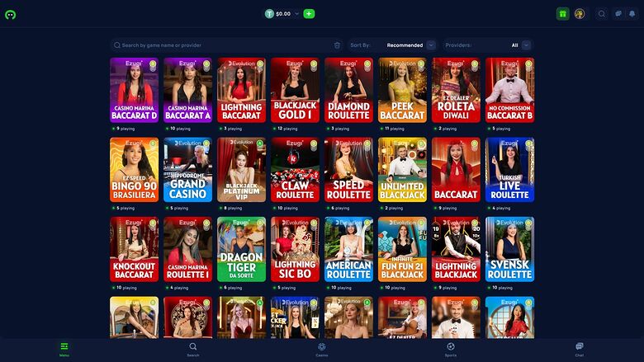Open the chat bubble icon in header
This screenshot has height=362, width=644.
(x=618, y=14)
